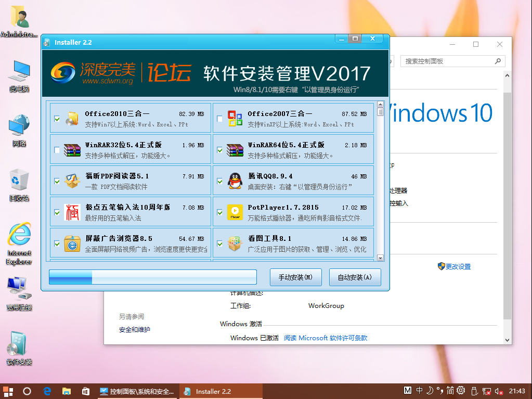This screenshot has width=532, height=399.
Task: Check the WinRAR32位5.4正式版 checkbox
Action: [x=57, y=150]
